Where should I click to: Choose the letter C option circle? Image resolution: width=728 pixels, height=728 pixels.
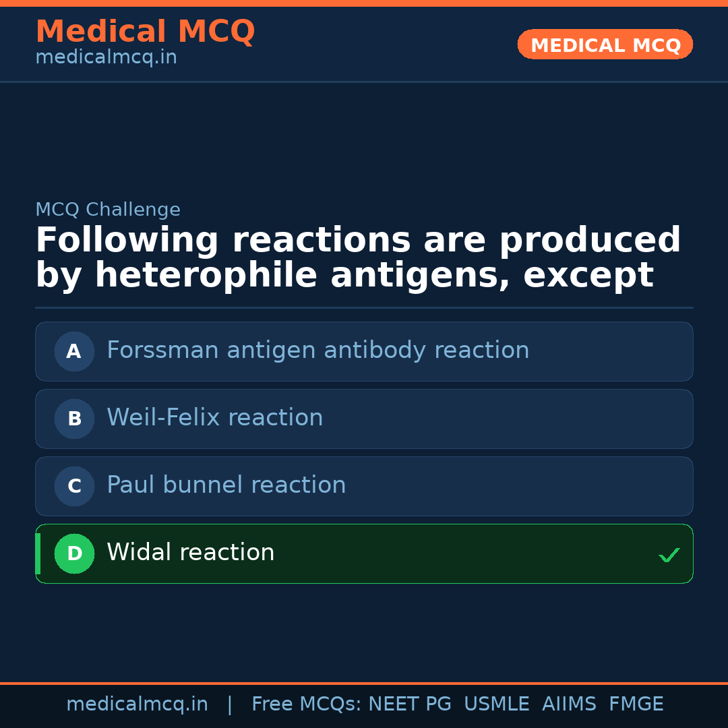(x=74, y=486)
